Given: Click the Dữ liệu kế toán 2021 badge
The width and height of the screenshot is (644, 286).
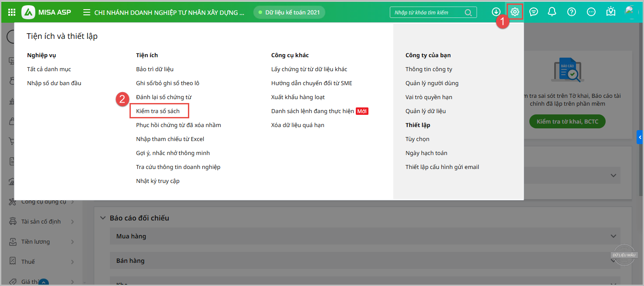Looking at the screenshot, I should pos(289,12).
